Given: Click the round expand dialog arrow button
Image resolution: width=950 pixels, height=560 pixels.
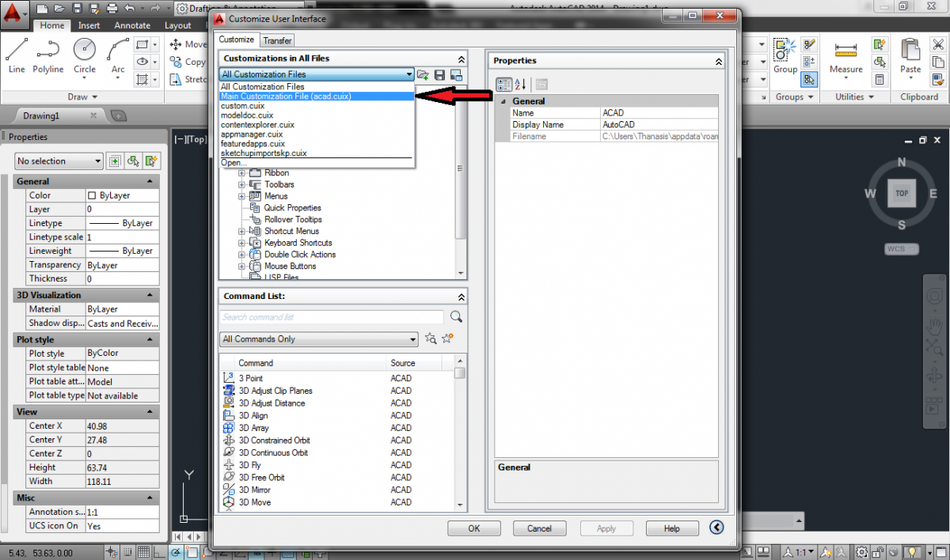Looking at the screenshot, I should [717, 528].
